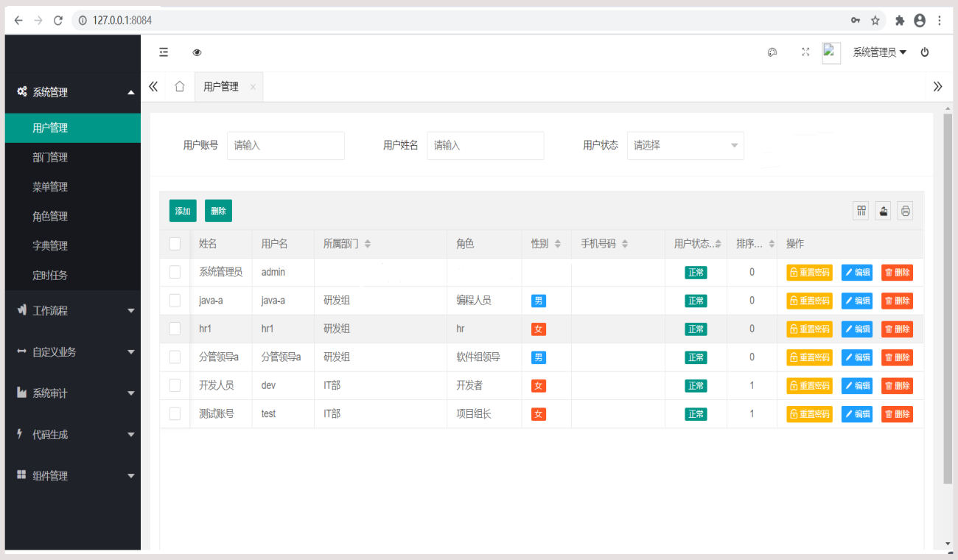Click the power logout icon
Viewport: 958px width, 560px height.
point(925,52)
